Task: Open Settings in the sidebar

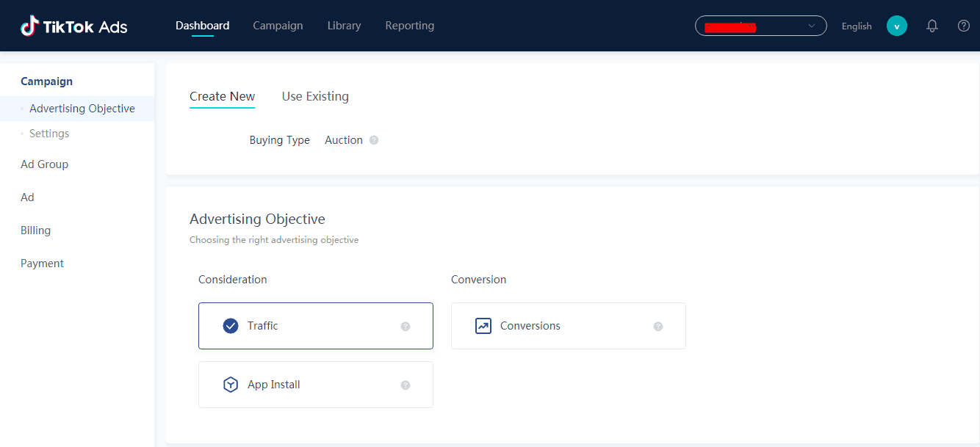Action: tap(49, 134)
